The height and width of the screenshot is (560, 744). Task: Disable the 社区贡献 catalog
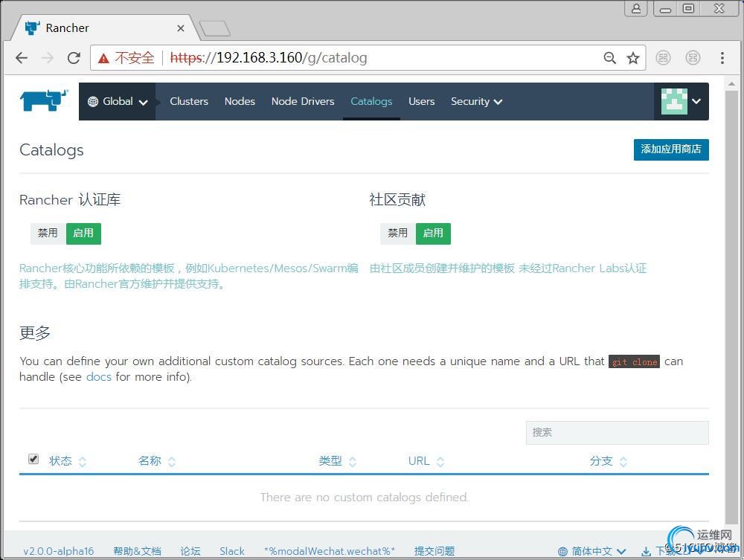[x=397, y=234]
